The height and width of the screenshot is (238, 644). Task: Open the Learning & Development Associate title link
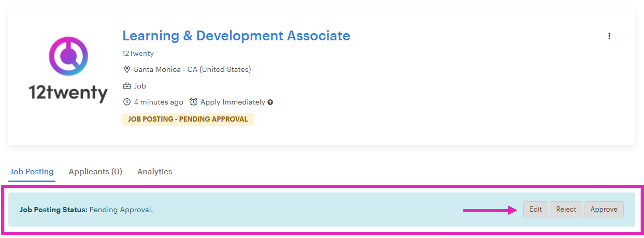[236, 36]
